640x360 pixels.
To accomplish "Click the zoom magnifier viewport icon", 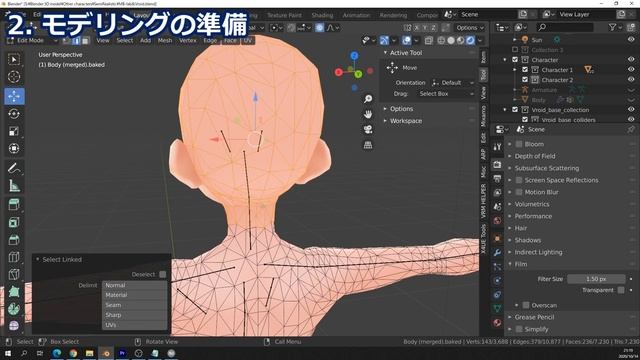I will 368,99.
